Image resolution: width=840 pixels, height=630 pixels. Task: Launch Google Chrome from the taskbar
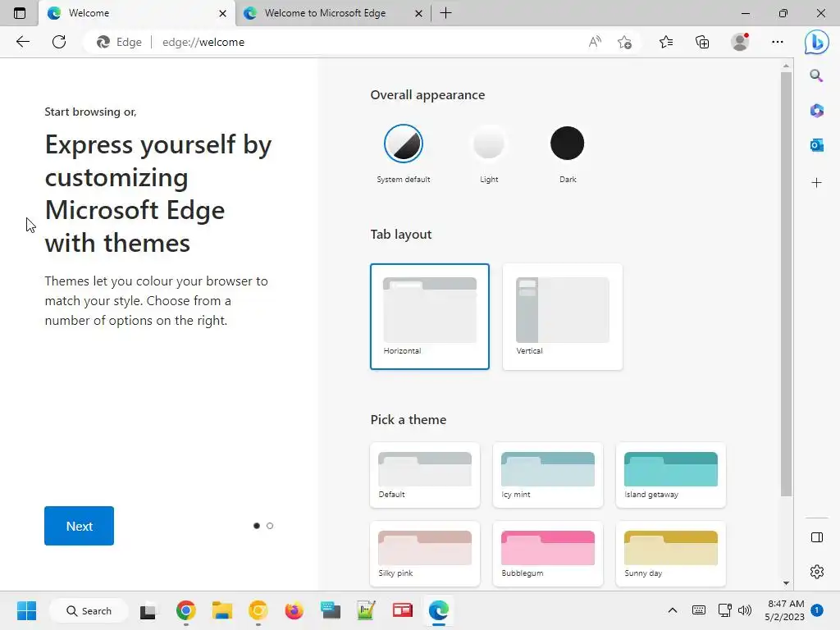click(186, 610)
